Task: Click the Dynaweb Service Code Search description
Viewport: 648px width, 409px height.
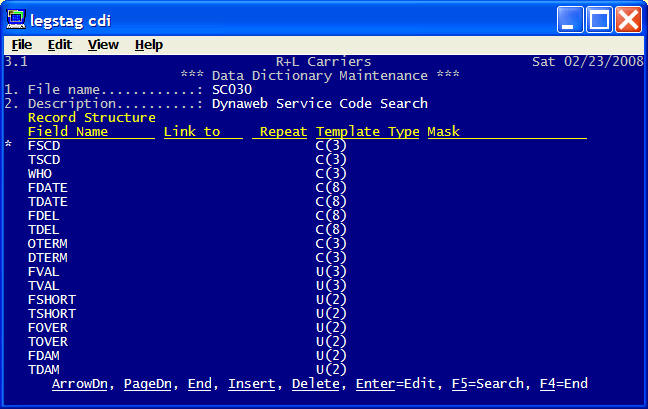Action: [319, 104]
